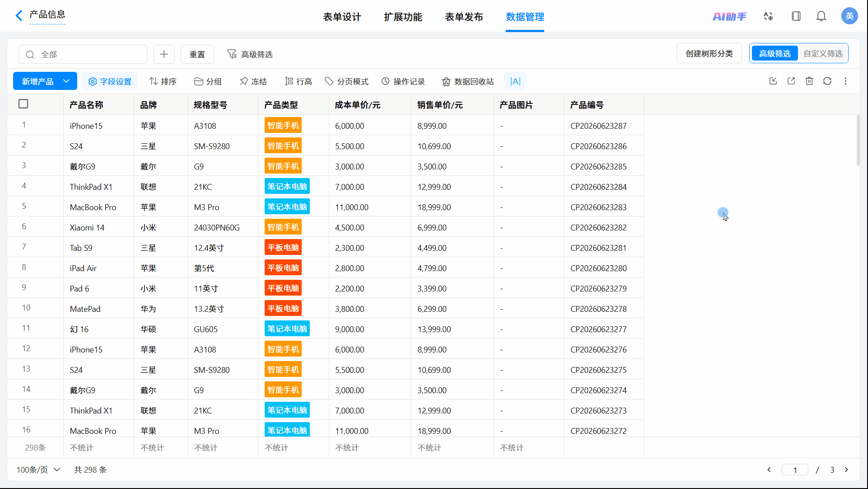This screenshot has height=489, width=868.
Task: Click the vertical scrollbar of the table
Action: [858, 140]
